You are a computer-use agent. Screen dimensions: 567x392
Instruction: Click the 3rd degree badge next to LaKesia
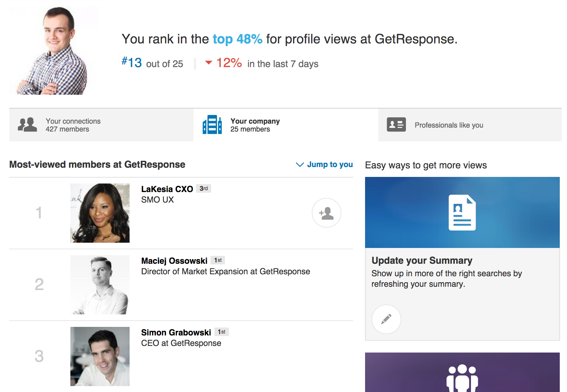[x=204, y=188]
